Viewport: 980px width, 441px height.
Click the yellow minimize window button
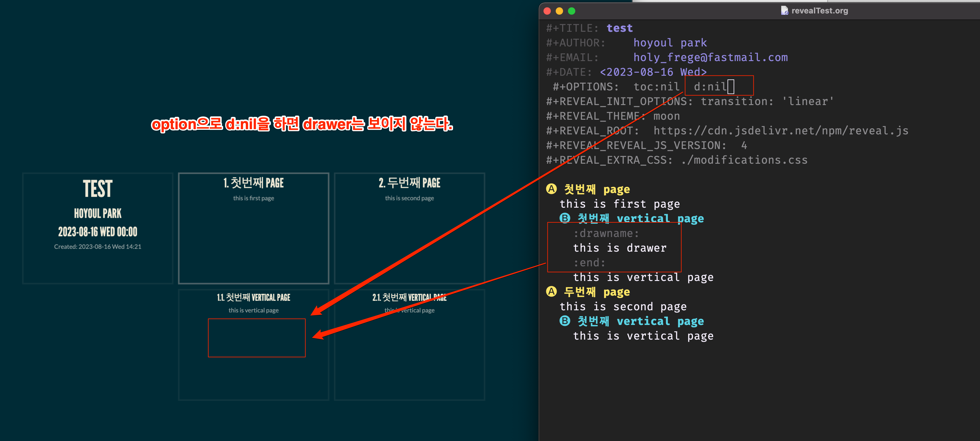559,11
